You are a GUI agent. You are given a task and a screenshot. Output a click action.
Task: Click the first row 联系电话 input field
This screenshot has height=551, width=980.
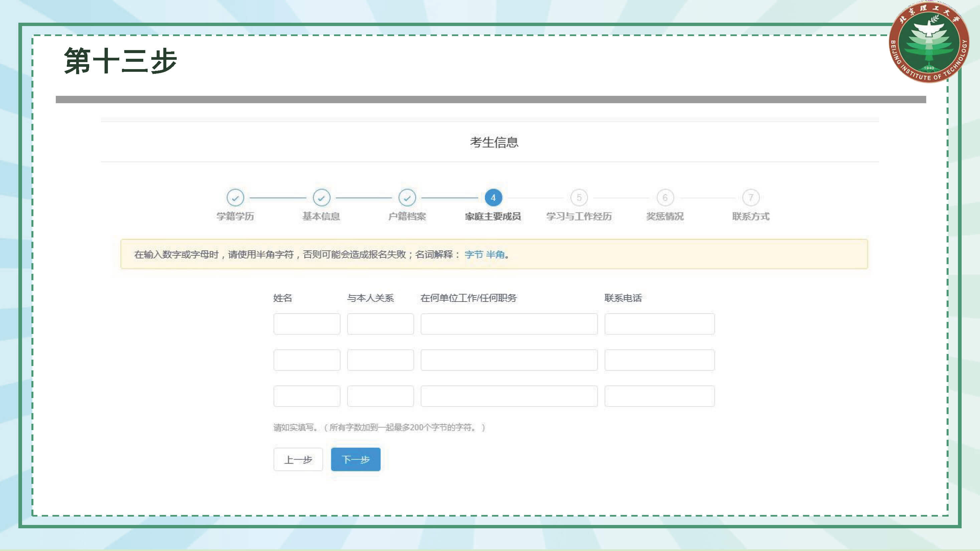[659, 324]
